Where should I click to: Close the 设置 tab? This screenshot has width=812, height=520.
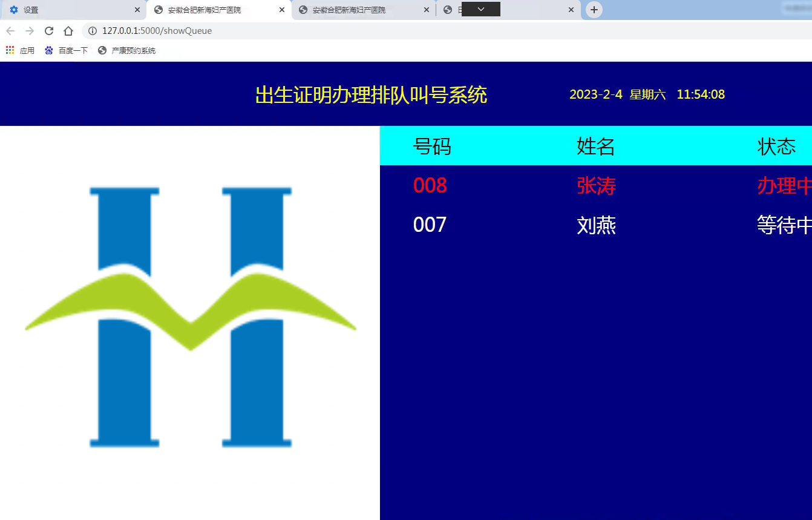point(137,10)
